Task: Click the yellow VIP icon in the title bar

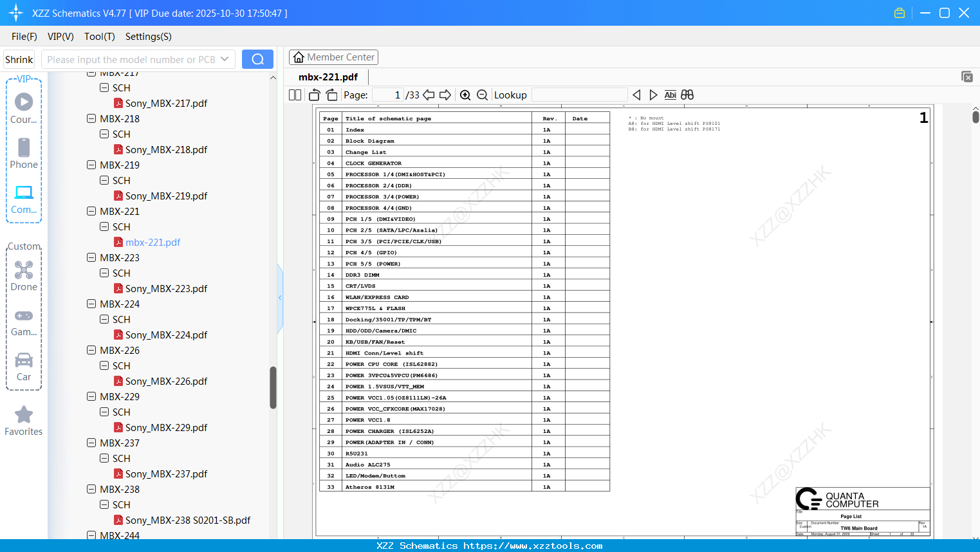Action: coord(900,13)
